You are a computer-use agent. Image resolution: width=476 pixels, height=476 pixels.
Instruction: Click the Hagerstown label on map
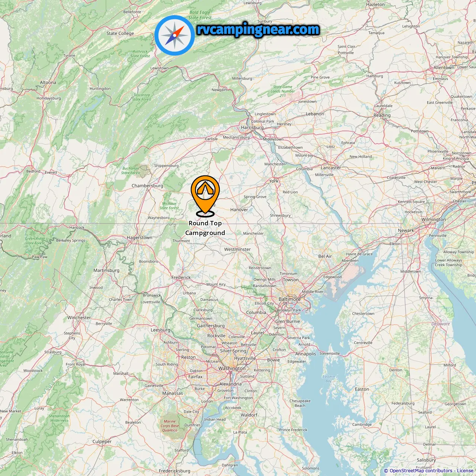click(x=139, y=238)
